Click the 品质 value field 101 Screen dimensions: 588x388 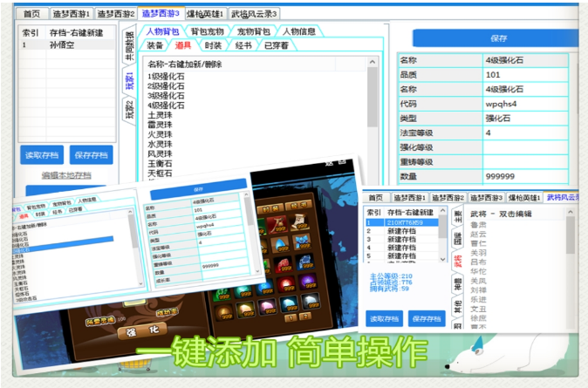click(x=525, y=75)
